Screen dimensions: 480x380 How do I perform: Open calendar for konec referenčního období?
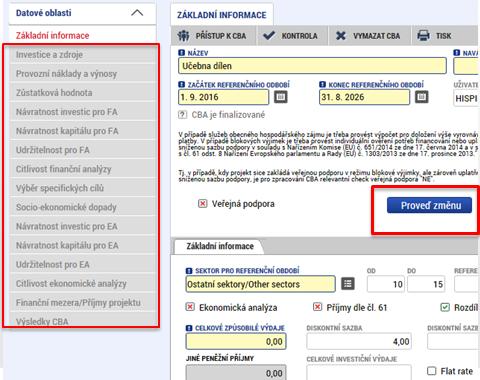click(422, 97)
